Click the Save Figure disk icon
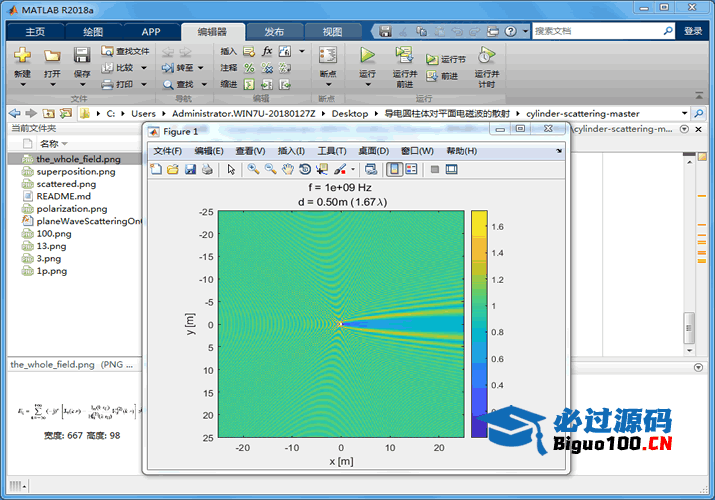The image size is (715, 500). tap(190, 170)
